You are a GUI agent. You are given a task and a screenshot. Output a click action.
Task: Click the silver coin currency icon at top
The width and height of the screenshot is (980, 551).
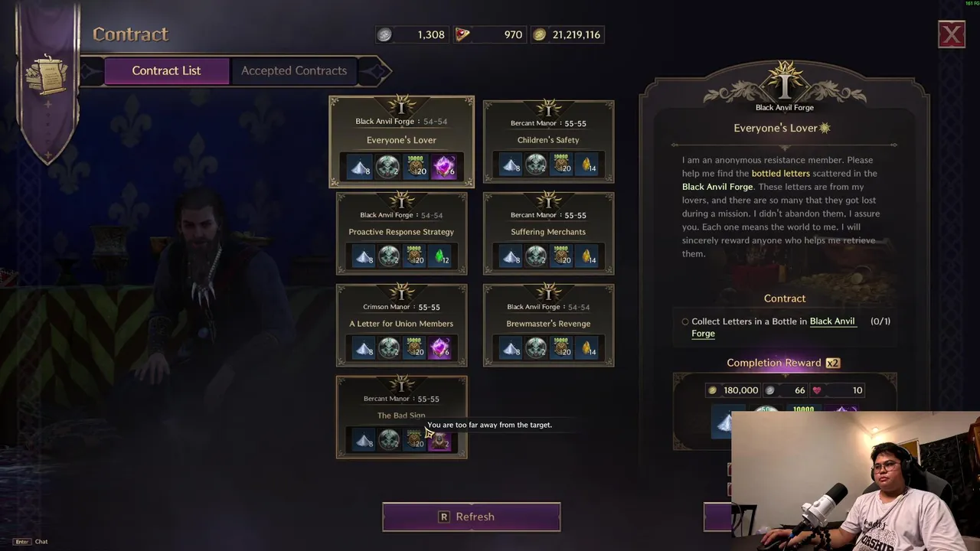384,34
